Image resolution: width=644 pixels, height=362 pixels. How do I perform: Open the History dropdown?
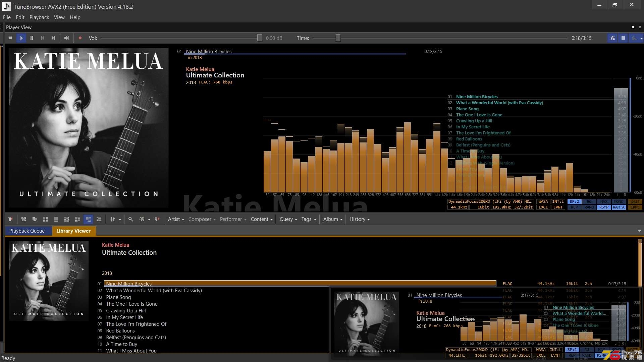[x=360, y=219]
